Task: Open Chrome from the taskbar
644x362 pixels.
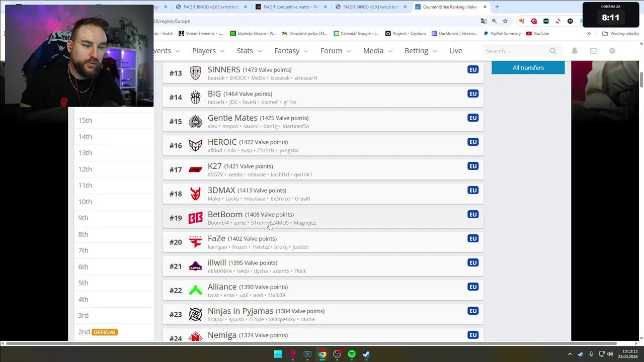Action: point(322,354)
